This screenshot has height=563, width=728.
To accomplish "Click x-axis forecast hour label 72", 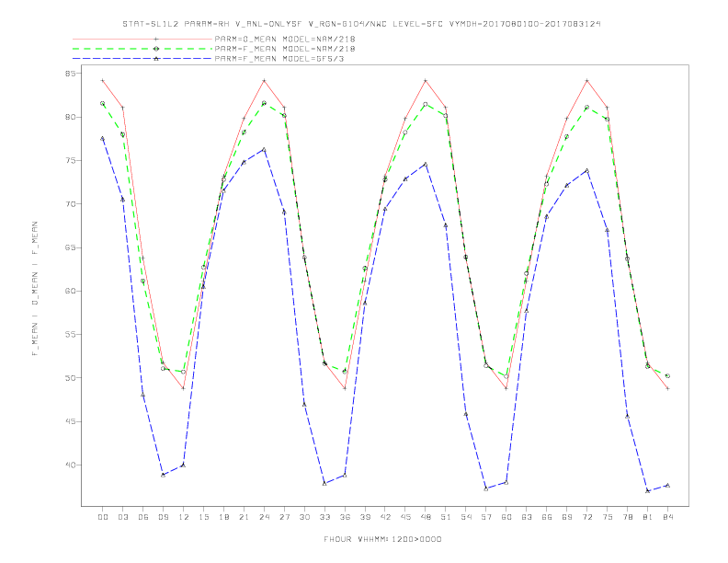I will [x=587, y=517].
